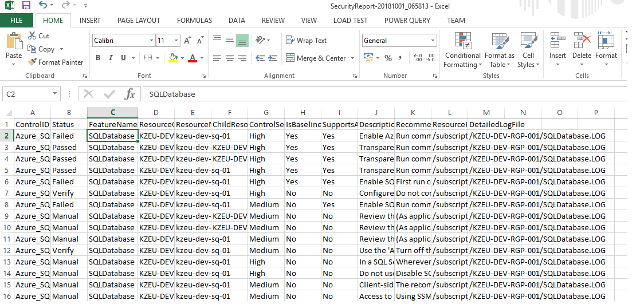Click the Save icon in quick access toolbar
This screenshot has width=644, height=308.
(x=26, y=6)
